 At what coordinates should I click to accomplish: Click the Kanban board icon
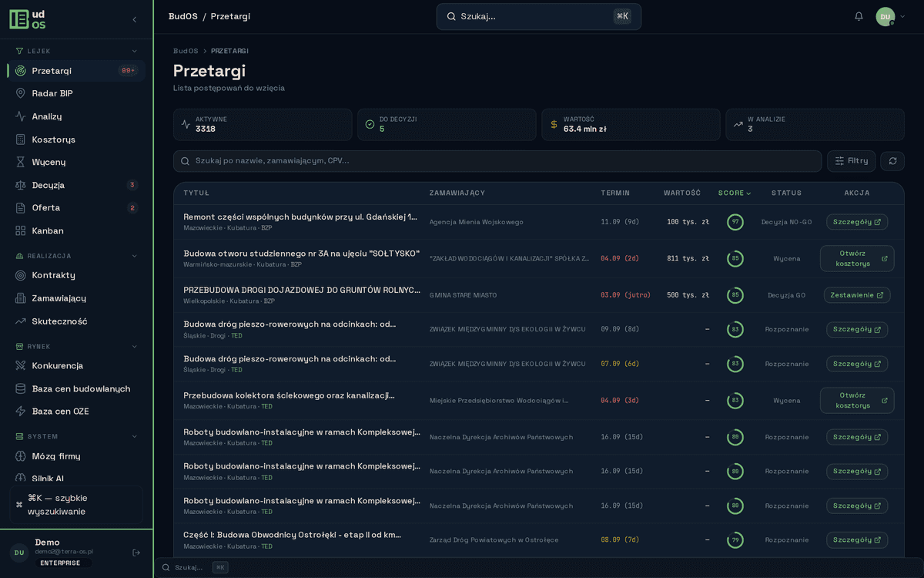click(x=21, y=230)
